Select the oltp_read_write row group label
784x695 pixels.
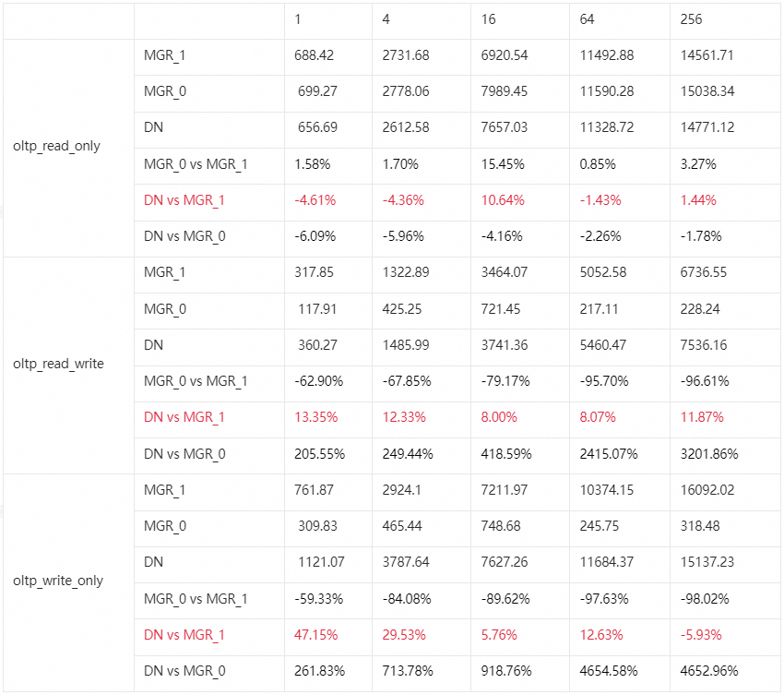pyautogui.click(x=58, y=364)
